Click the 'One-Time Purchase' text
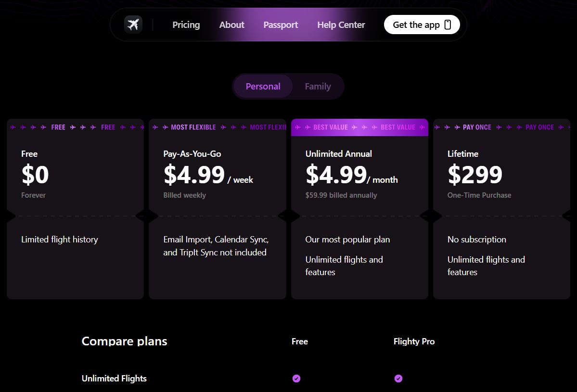 479,195
